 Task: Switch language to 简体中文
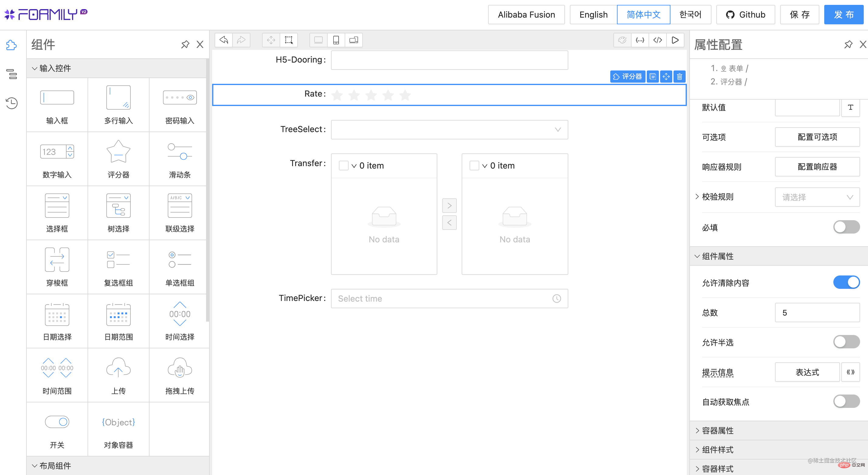pos(644,15)
